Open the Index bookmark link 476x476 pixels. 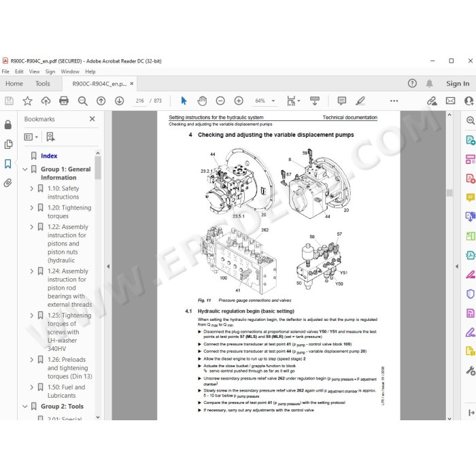click(x=49, y=156)
